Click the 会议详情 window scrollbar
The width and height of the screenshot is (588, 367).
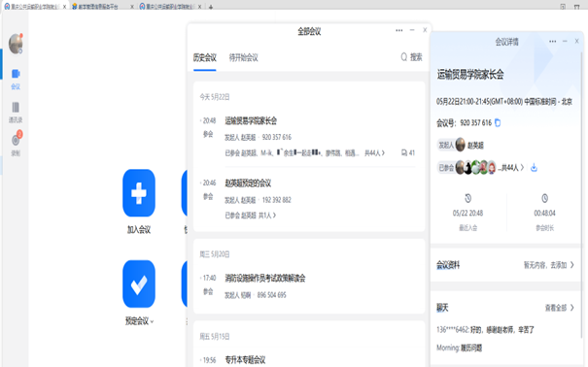pos(581,195)
